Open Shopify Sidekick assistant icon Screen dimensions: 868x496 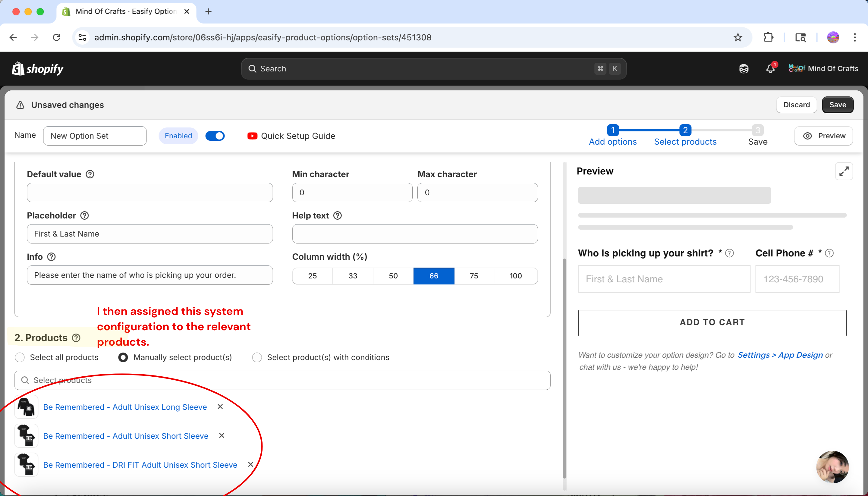744,69
